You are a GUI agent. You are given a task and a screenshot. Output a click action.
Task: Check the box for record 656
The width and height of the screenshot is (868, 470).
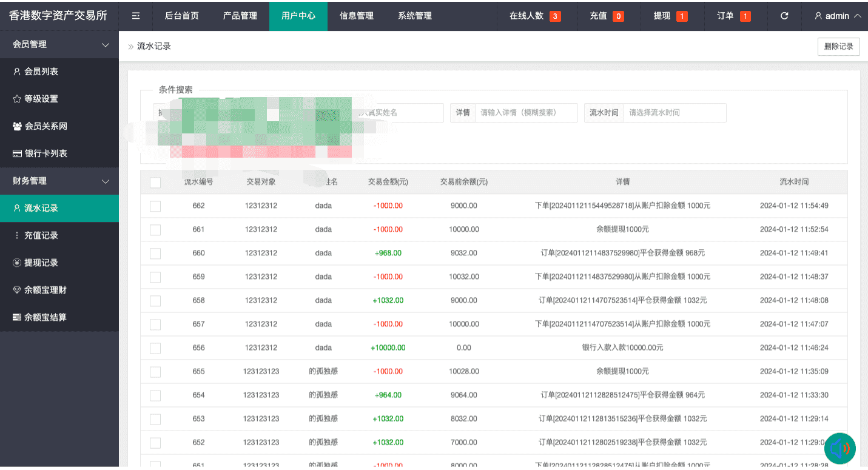(x=155, y=348)
